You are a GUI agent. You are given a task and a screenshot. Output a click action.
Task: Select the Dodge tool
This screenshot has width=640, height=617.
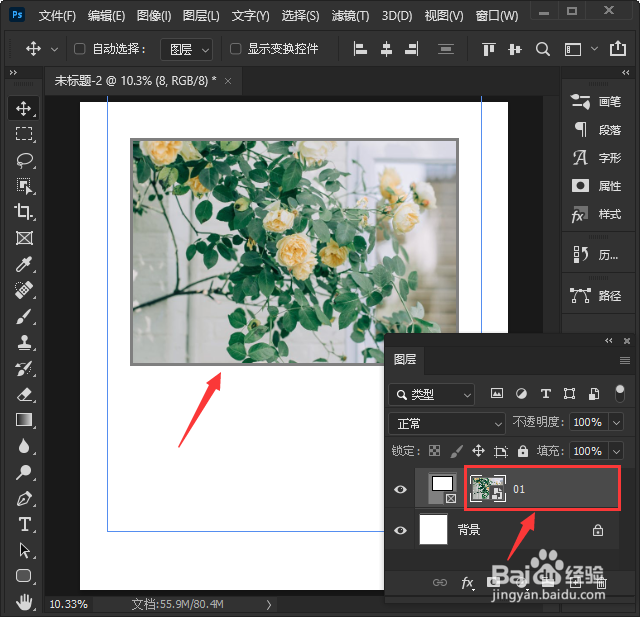24,472
